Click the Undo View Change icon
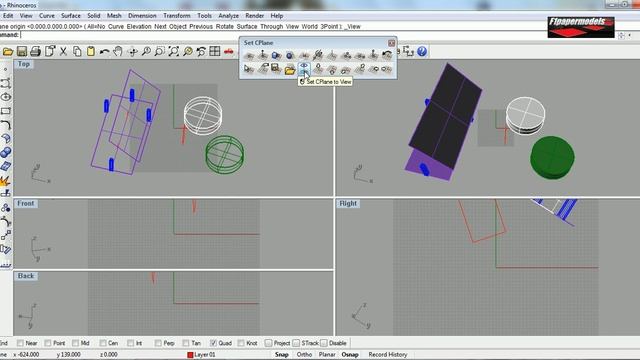Image resolution: width=640 pixels, height=360 pixels. point(201,51)
